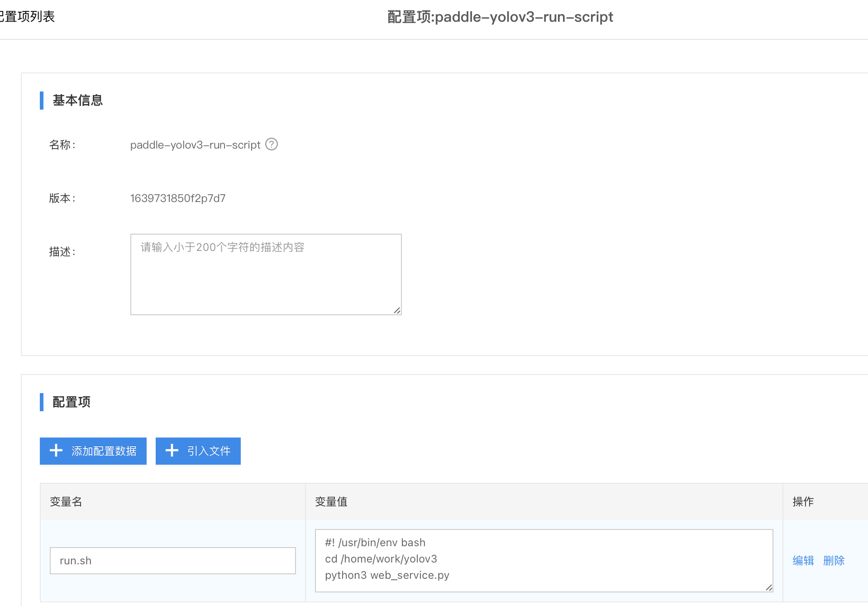Screen dimensions: 868x606
Task: Click the 描述 label
Action: (x=62, y=252)
